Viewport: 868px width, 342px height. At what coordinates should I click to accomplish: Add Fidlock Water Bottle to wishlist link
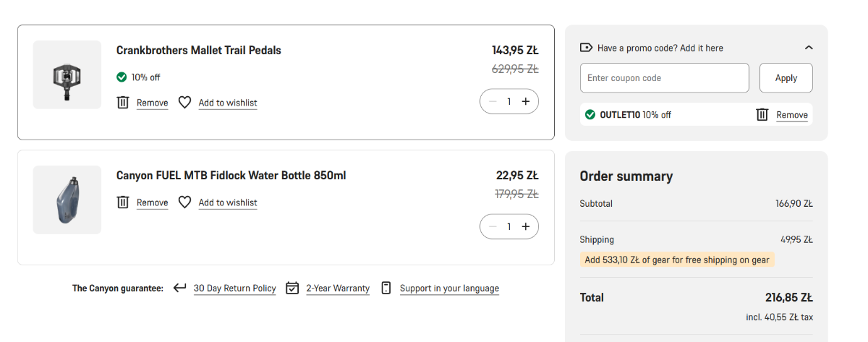pyautogui.click(x=228, y=203)
